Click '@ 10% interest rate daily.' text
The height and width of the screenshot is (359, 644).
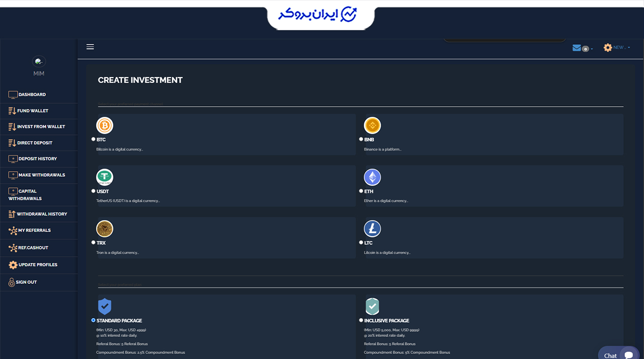tap(117, 335)
